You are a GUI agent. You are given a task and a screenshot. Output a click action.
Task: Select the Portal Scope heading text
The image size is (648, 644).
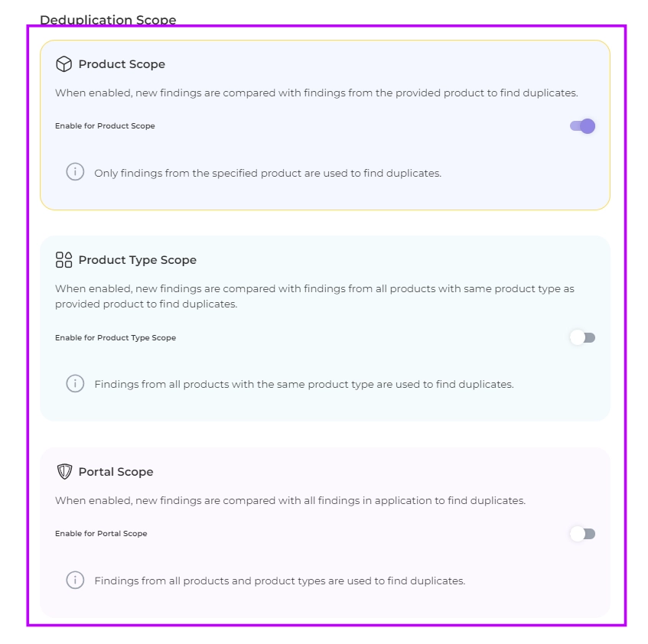point(116,472)
